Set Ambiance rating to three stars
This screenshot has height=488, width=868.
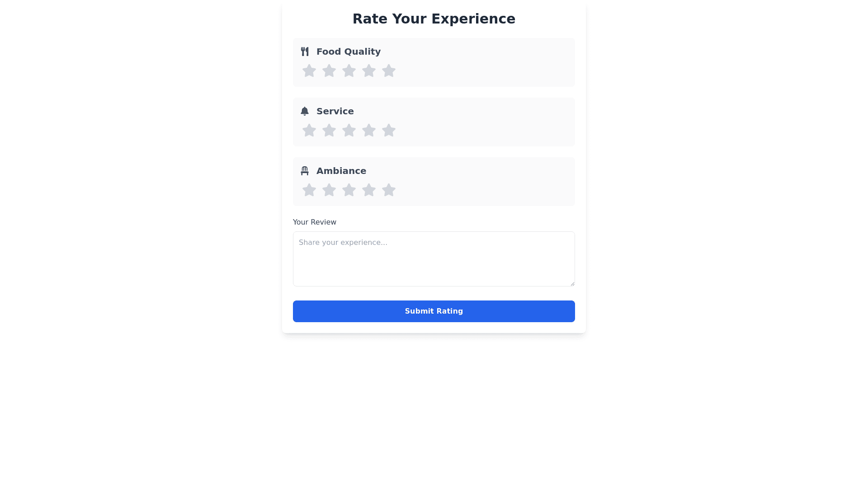tap(349, 190)
